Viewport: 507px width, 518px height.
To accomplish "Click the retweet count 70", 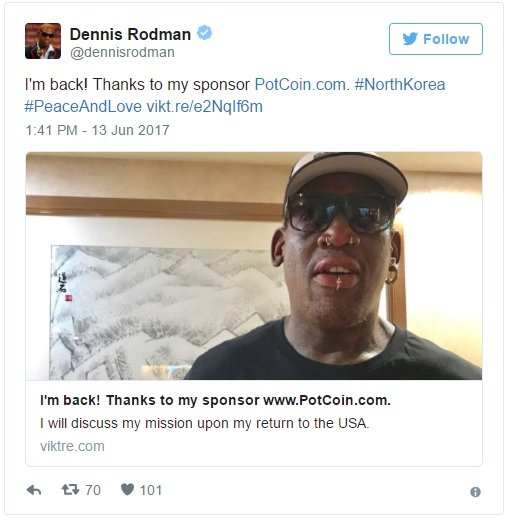I will pos(93,490).
